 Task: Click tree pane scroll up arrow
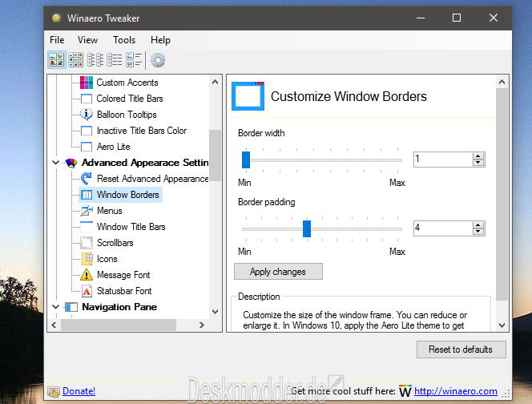tap(215, 82)
